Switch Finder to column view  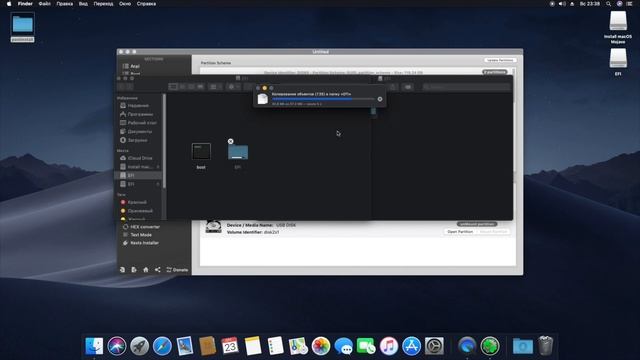click(191, 87)
